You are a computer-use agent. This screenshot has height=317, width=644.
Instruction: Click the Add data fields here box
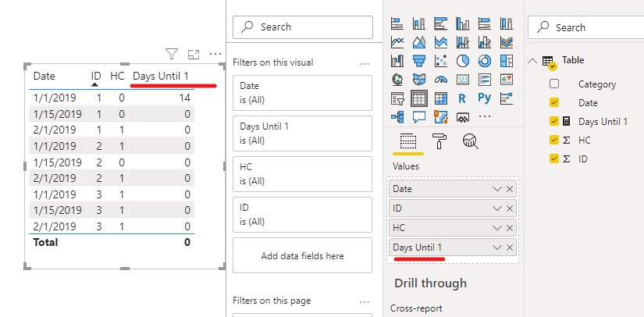pyautogui.click(x=302, y=255)
